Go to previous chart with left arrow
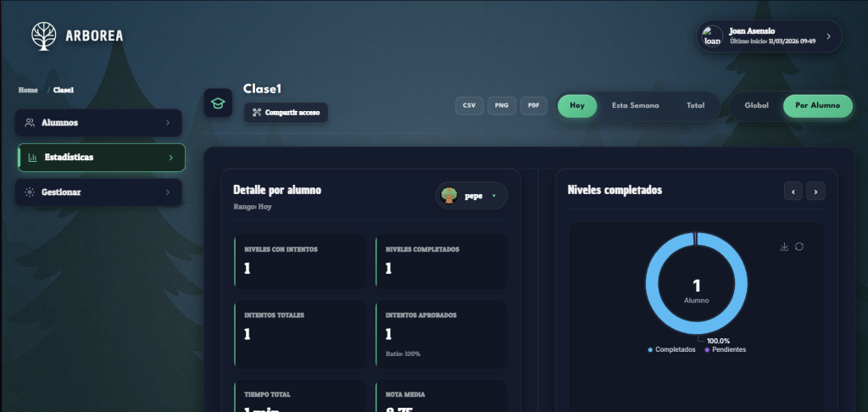Image resolution: width=868 pixels, height=412 pixels. pyautogui.click(x=793, y=192)
